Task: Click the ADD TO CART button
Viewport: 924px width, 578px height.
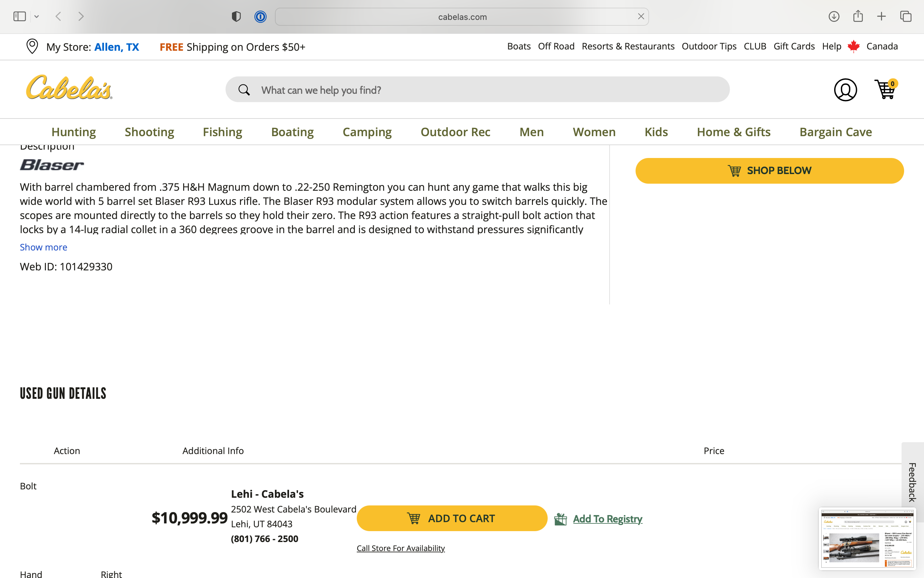Action: [x=452, y=518]
